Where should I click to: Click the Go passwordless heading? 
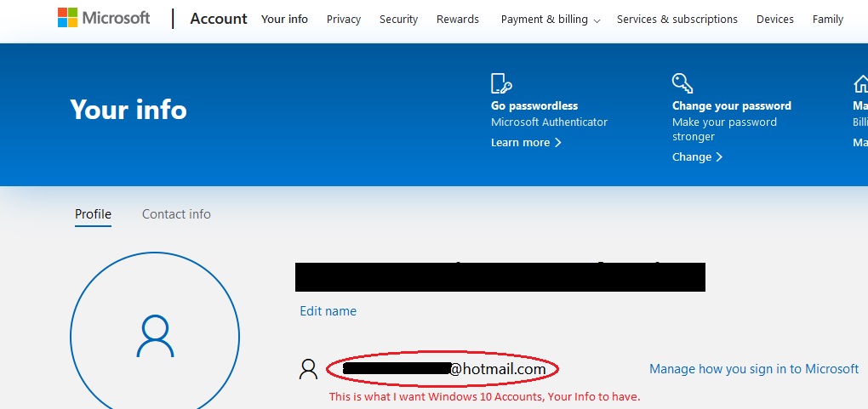[x=534, y=105]
